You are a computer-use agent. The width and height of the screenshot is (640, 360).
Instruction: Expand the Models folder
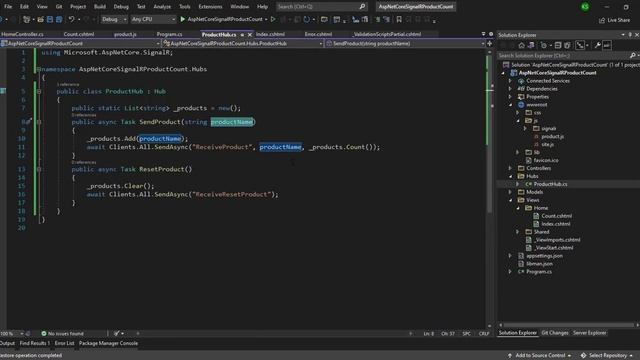[510, 192]
